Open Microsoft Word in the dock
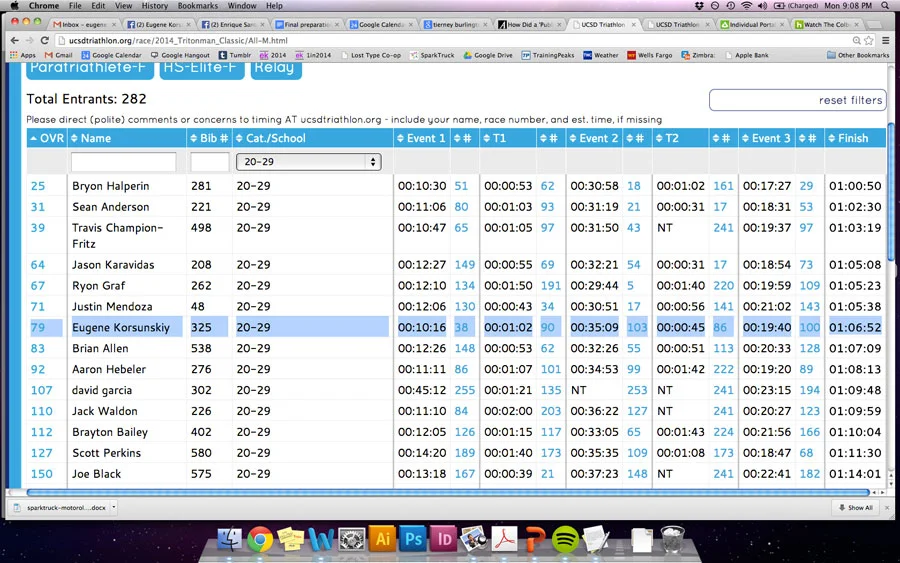 click(x=321, y=539)
